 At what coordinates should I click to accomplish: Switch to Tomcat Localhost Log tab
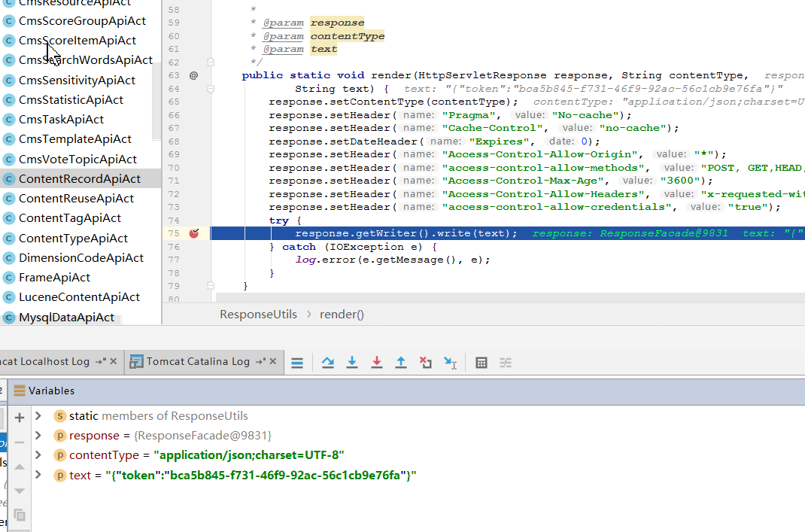point(44,362)
